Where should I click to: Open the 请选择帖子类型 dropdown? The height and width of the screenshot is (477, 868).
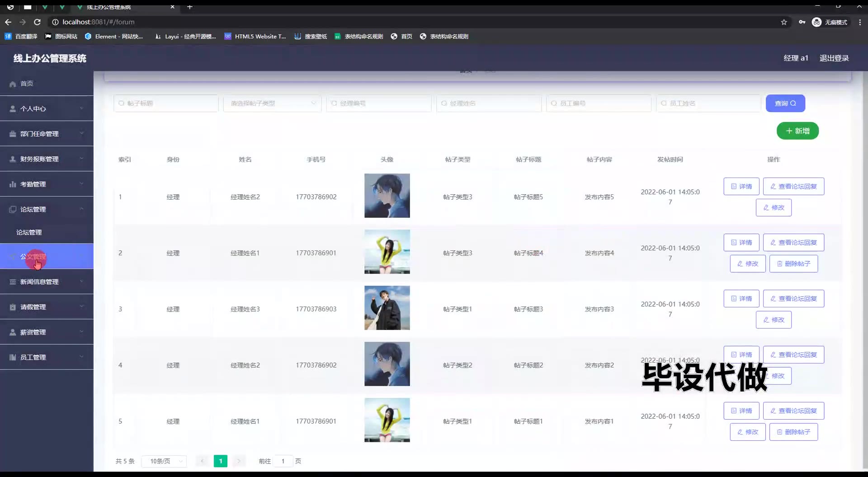tap(272, 103)
